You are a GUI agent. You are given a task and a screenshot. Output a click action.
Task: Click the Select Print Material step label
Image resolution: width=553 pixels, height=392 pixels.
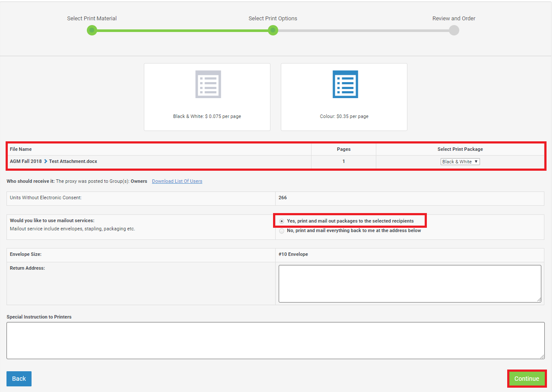pos(92,19)
